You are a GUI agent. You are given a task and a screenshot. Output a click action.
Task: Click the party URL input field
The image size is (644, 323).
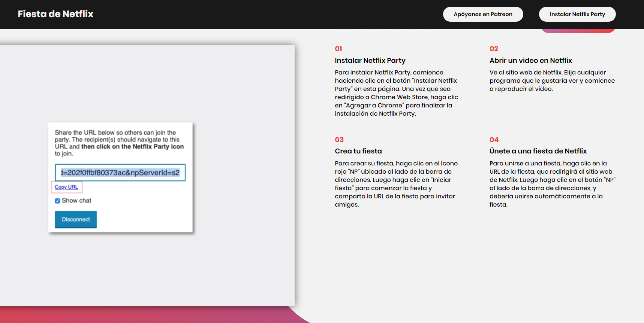120,173
